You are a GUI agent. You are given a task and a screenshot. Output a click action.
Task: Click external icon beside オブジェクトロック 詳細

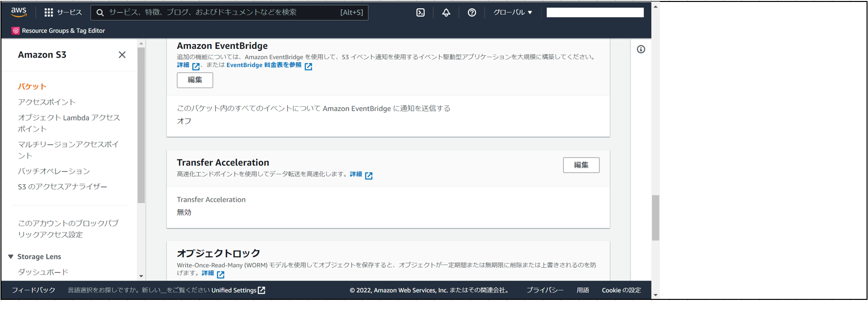click(221, 274)
